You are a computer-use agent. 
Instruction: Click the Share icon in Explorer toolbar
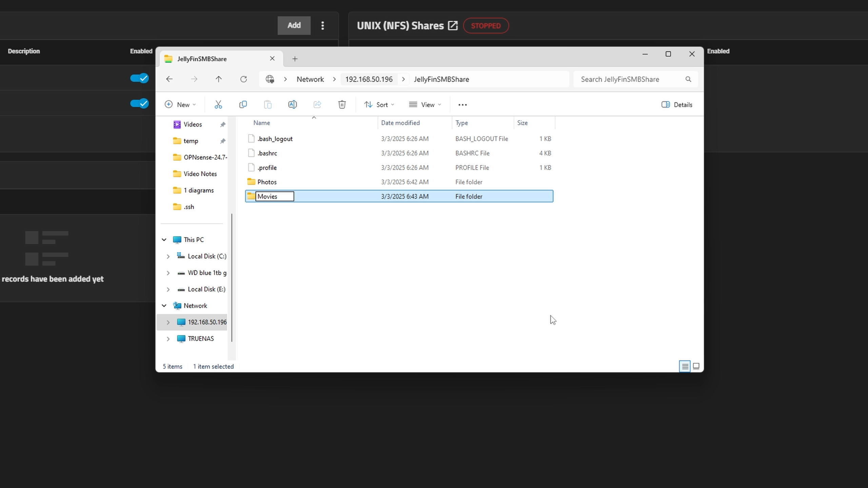point(317,105)
